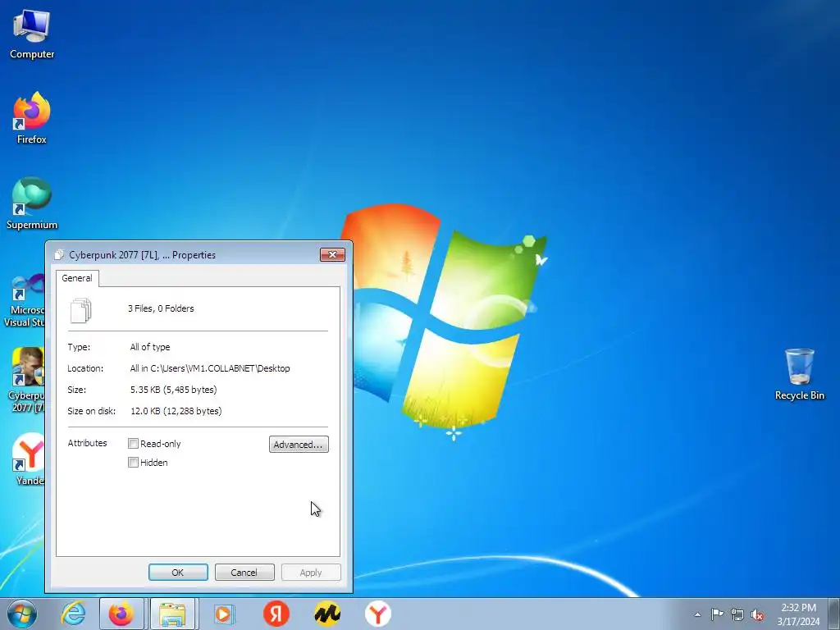
Task: Open Windows Explorer in the taskbar
Action: tap(173, 614)
